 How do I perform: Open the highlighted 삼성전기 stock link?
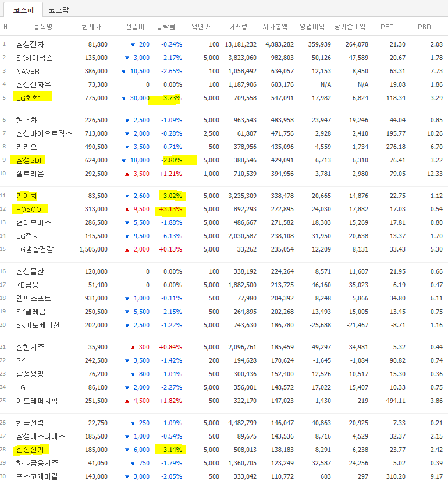pos(30,450)
